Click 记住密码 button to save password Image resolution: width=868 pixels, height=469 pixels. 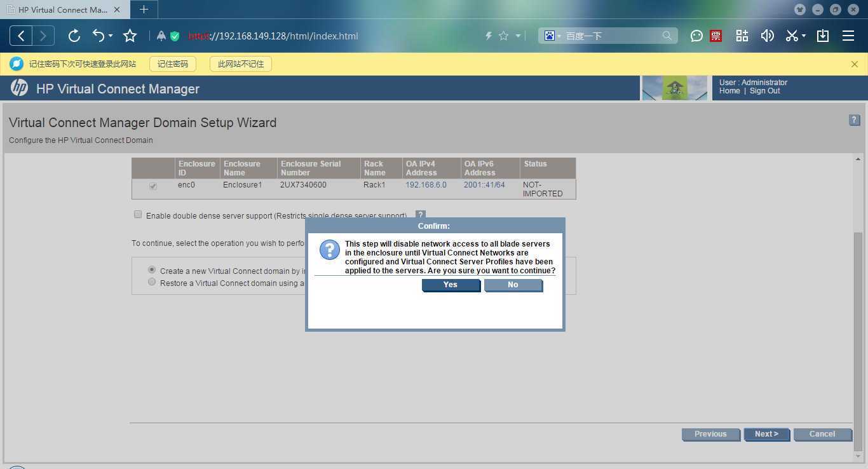point(173,64)
